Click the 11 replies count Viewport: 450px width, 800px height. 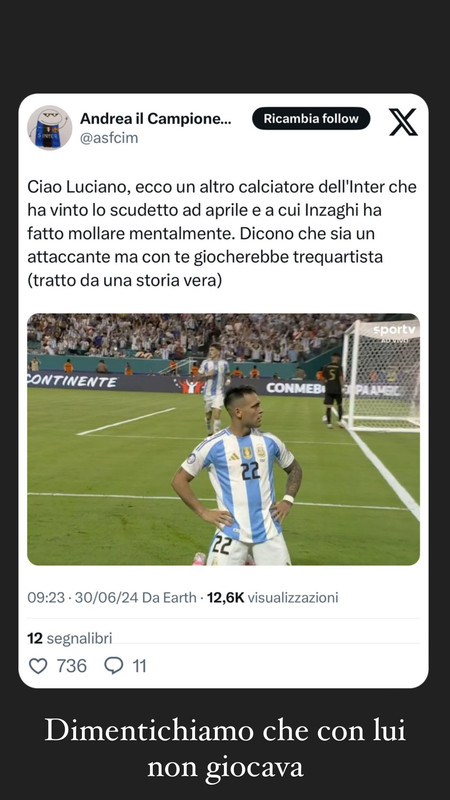pos(139,666)
